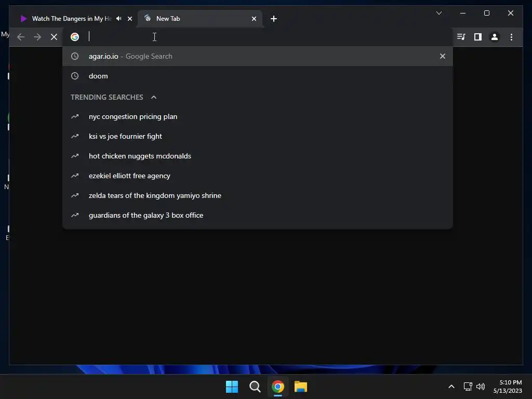The image size is (532, 399).
Task: Open volume control in system tray
Action: coord(481,387)
